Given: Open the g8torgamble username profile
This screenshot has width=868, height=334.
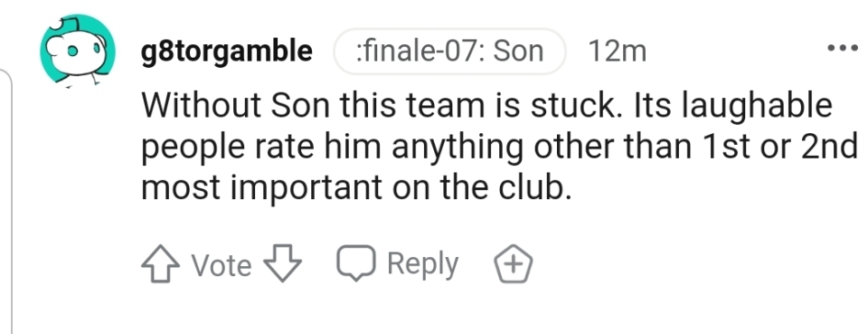Looking at the screenshot, I should click(226, 52).
